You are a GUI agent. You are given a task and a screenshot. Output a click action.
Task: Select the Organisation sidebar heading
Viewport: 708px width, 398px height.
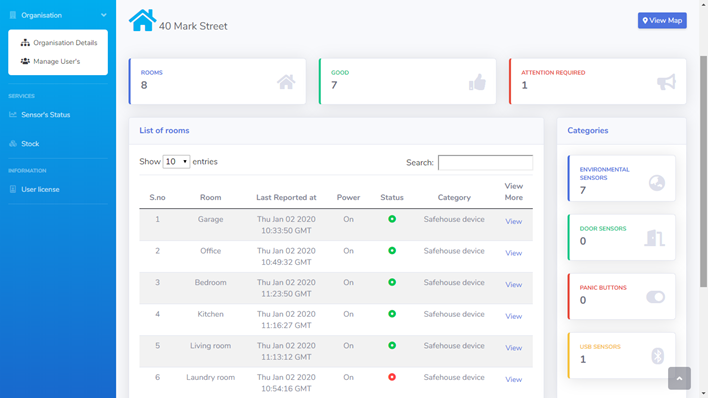point(42,15)
